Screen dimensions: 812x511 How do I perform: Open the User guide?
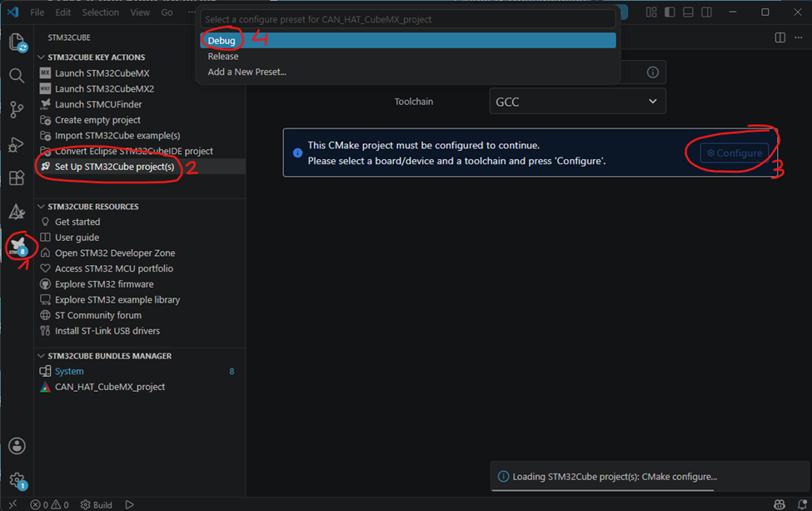click(x=77, y=238)
